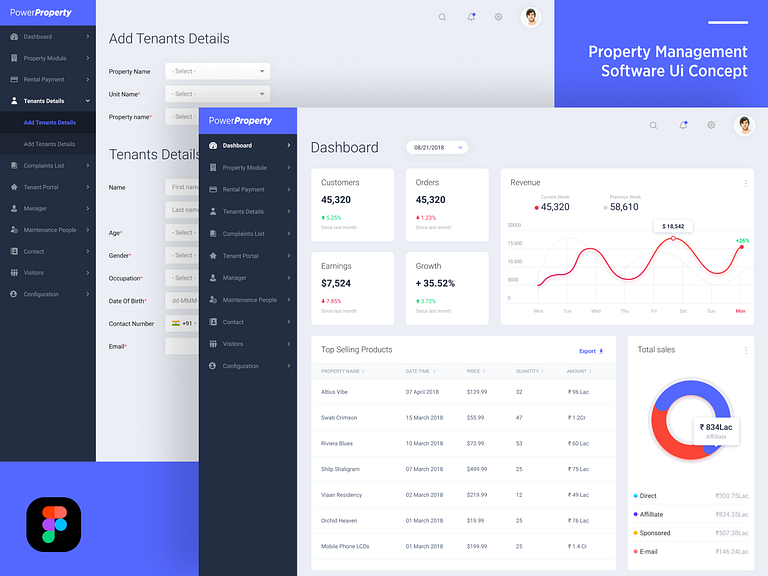
Task: Select Tenant Portal in back sidebar menu
Action: pos(48,187)
